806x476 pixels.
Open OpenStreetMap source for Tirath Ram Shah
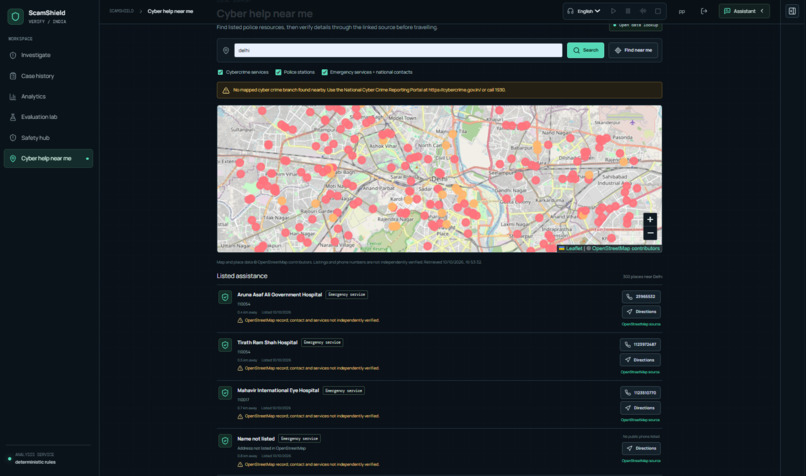640,372
